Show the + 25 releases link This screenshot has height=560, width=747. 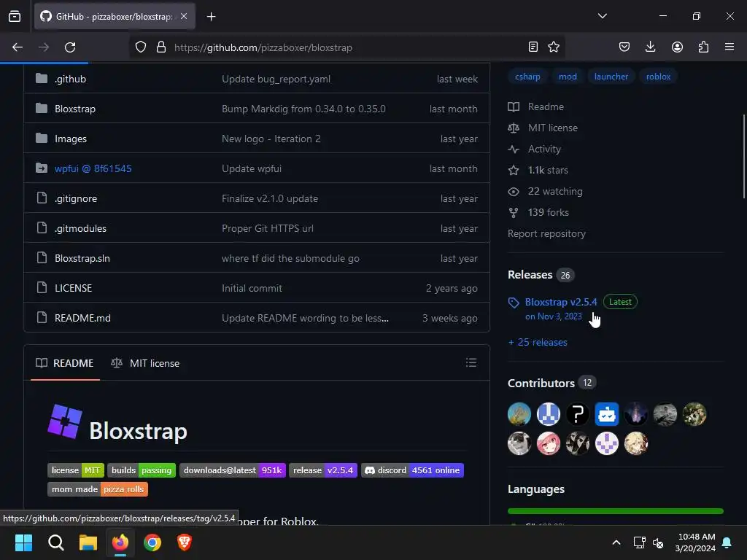point(538,343)
